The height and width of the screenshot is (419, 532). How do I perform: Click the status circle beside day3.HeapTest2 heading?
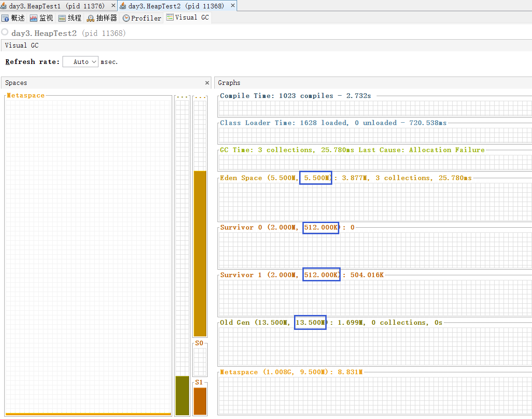[5, 32]
